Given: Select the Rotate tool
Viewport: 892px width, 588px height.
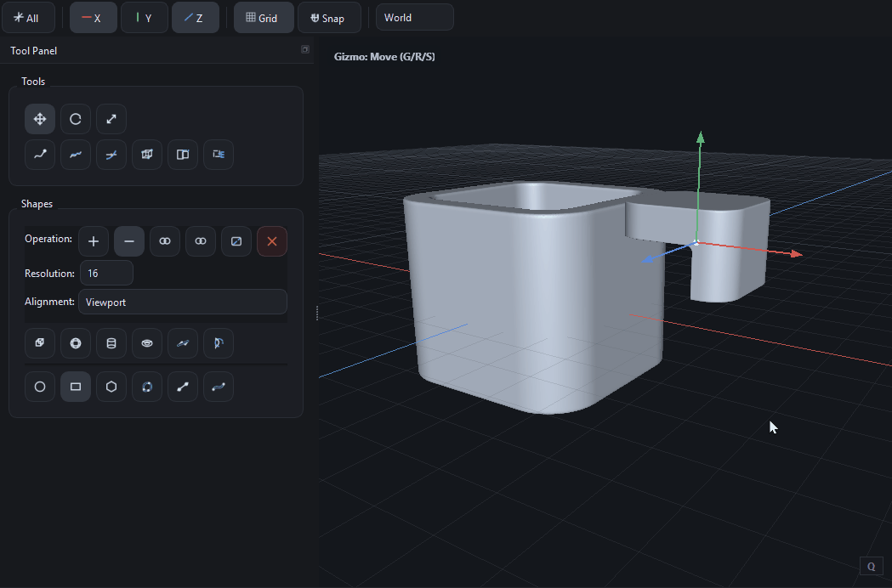Looking at the screenshot, I should (75, 119).
